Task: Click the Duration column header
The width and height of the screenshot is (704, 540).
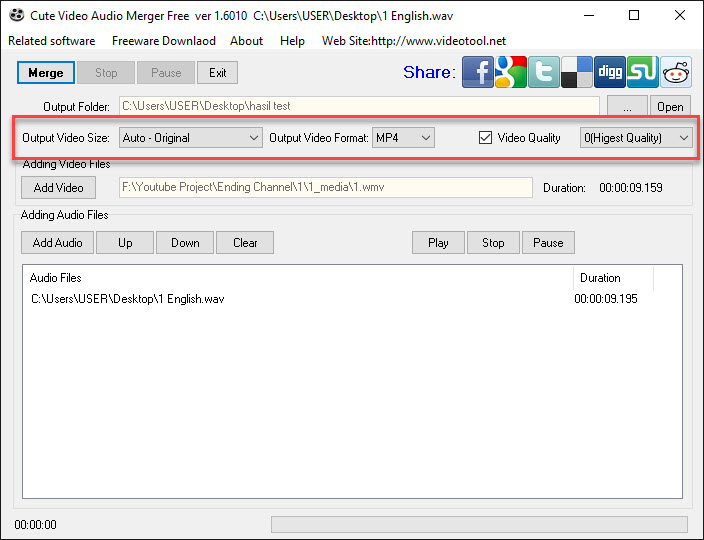Action: (x=613, y=278)
